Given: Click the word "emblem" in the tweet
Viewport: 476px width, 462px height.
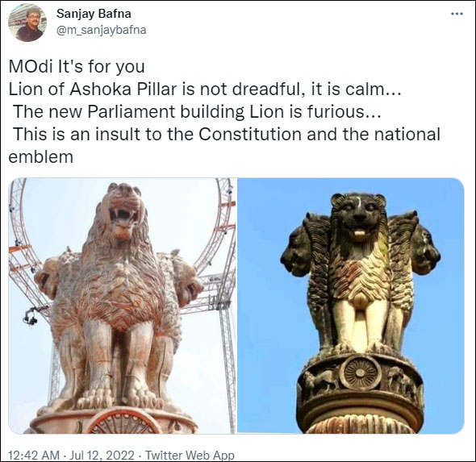Looking at the screenshot, I should point(40,157).
